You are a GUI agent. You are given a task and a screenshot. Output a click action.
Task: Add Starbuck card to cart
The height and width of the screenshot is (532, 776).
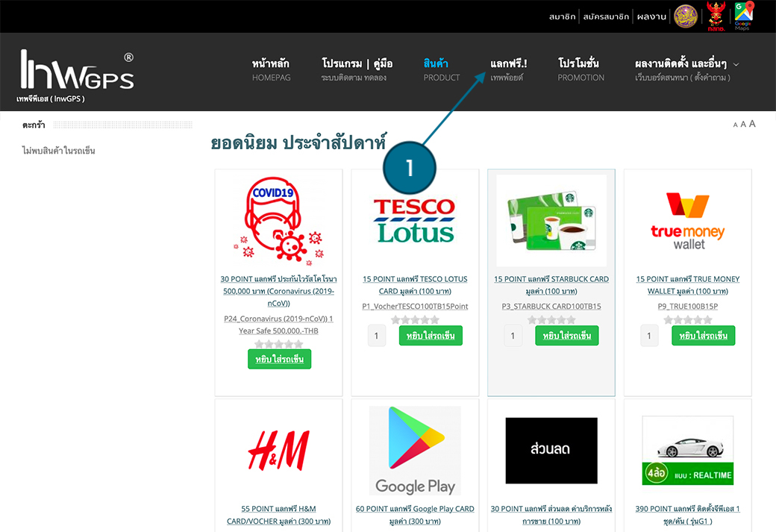[566, 336]
